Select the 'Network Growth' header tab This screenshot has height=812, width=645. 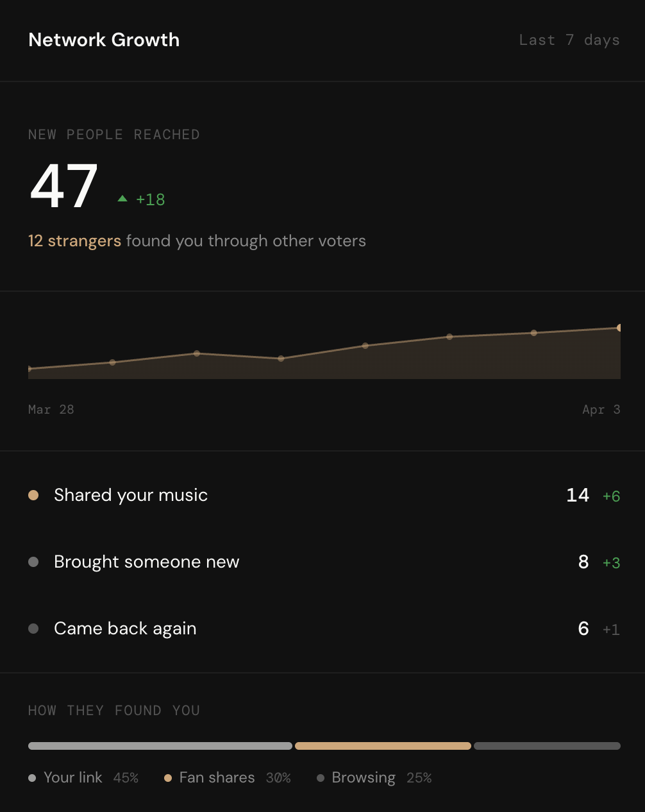point(103,40)
